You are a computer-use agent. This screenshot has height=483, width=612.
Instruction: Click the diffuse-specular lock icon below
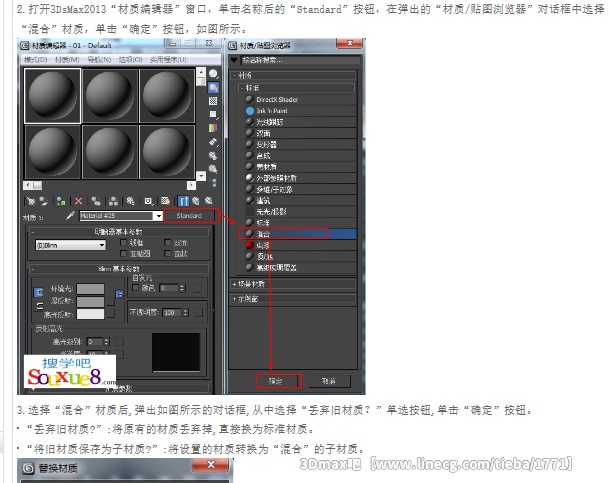39,306
